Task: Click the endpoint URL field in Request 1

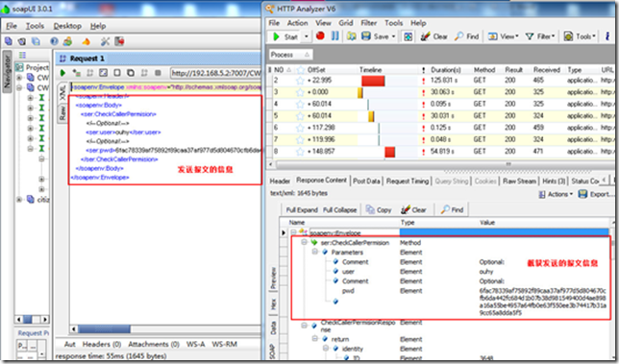Action: point(216,73)
